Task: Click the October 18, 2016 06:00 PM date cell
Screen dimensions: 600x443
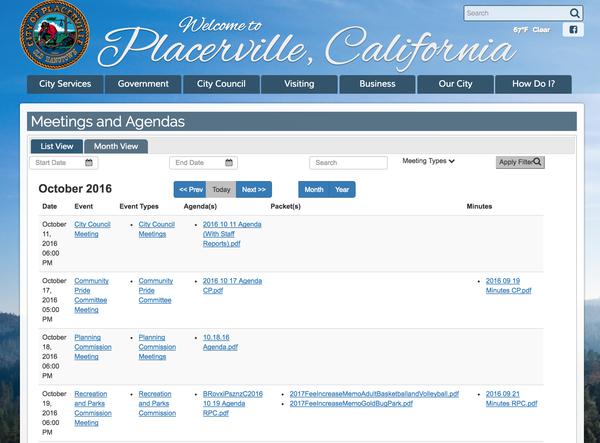Action: (54, 357)
